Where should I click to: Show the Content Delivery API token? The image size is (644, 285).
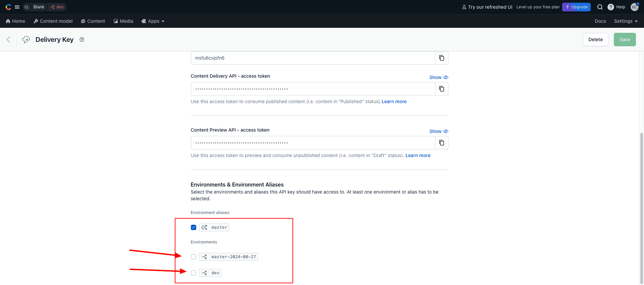[438, 77]
